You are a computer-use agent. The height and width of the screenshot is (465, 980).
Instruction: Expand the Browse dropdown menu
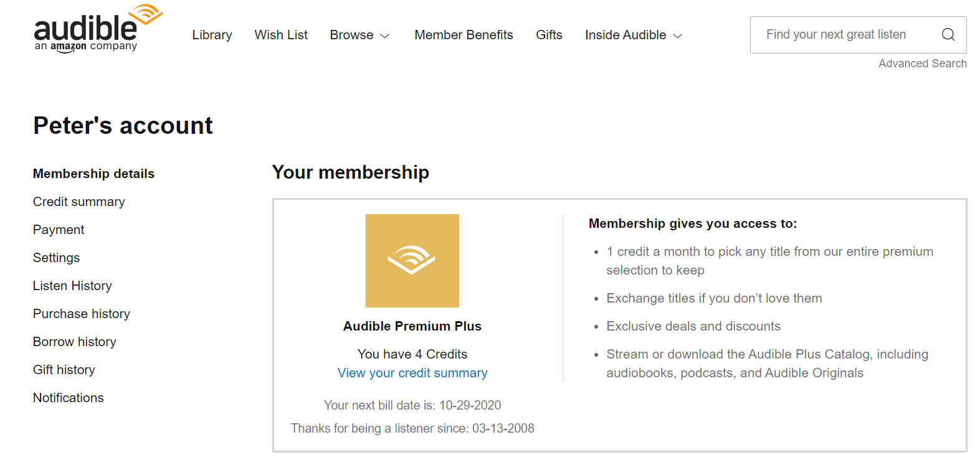[359, 35]
